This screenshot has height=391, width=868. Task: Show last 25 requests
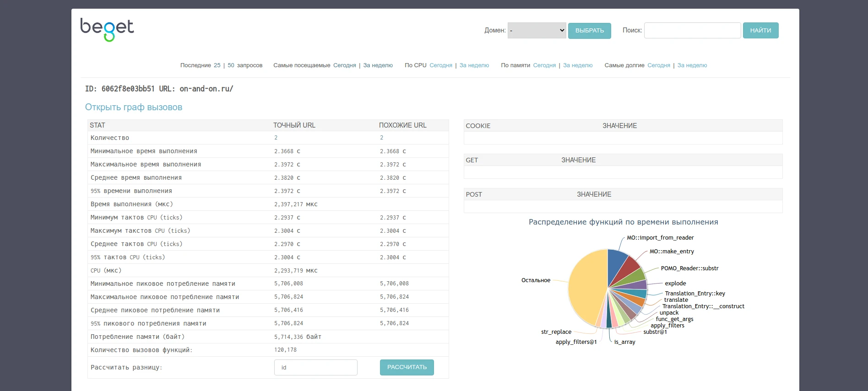click(217, 65)
